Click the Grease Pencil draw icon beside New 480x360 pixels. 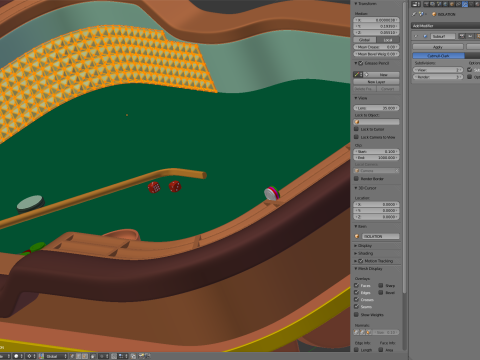[357, 75]
